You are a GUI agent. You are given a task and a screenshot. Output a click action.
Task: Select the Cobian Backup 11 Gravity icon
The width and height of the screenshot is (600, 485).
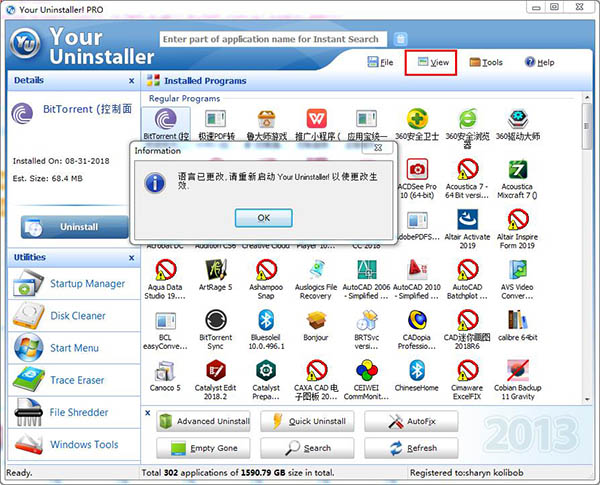[x=518, y=370]
